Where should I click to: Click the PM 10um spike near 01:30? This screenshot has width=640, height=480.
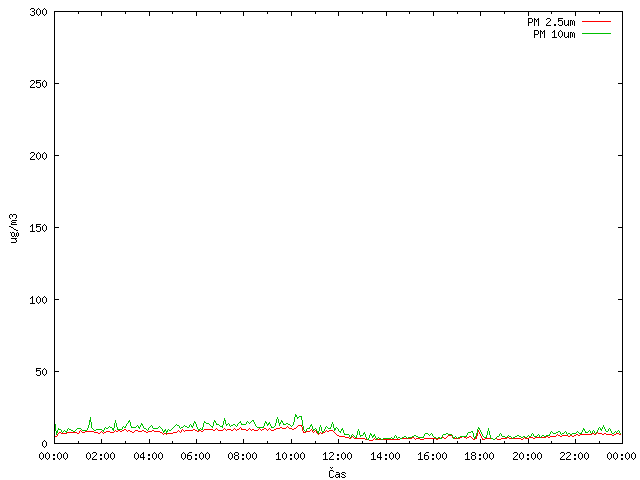pos(91,418)
